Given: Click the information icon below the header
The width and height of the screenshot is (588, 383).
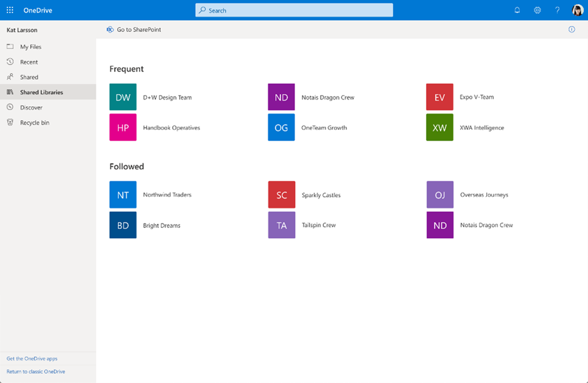Looking at the screenshot, I should [571, 29].
